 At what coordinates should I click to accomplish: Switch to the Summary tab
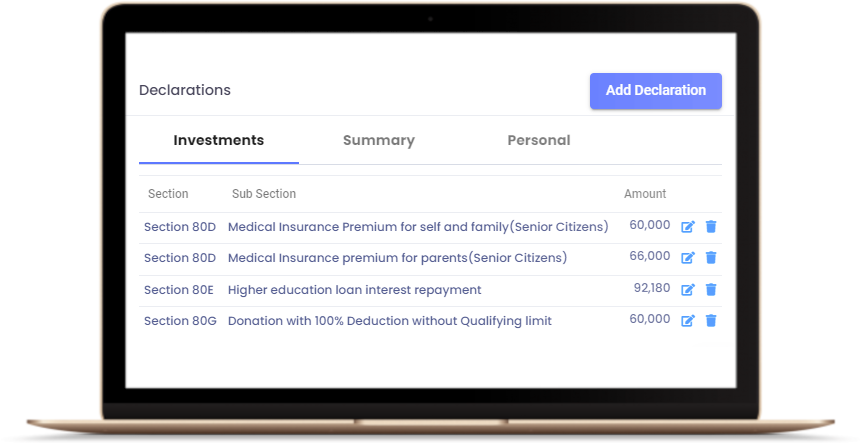point(379,140)
